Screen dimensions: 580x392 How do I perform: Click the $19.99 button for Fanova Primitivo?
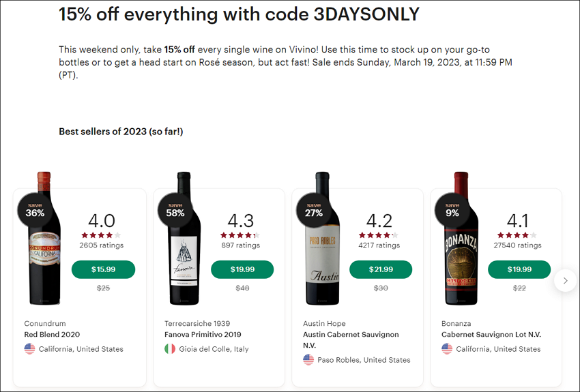point(242,269)
